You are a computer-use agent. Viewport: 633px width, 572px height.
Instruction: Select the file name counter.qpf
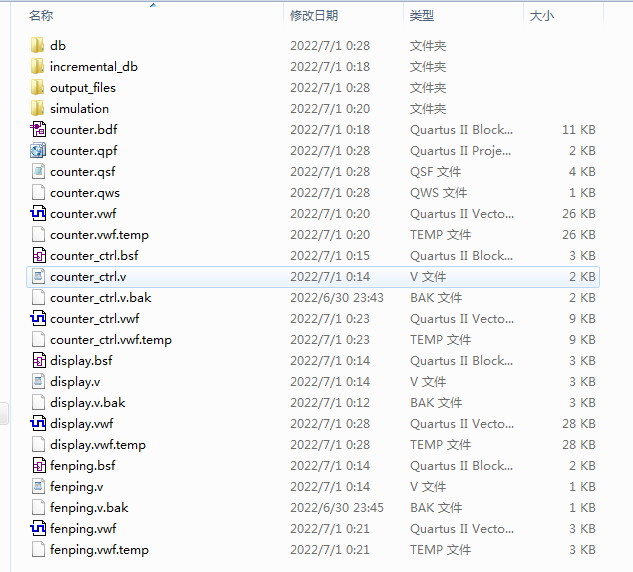[84, 151]
